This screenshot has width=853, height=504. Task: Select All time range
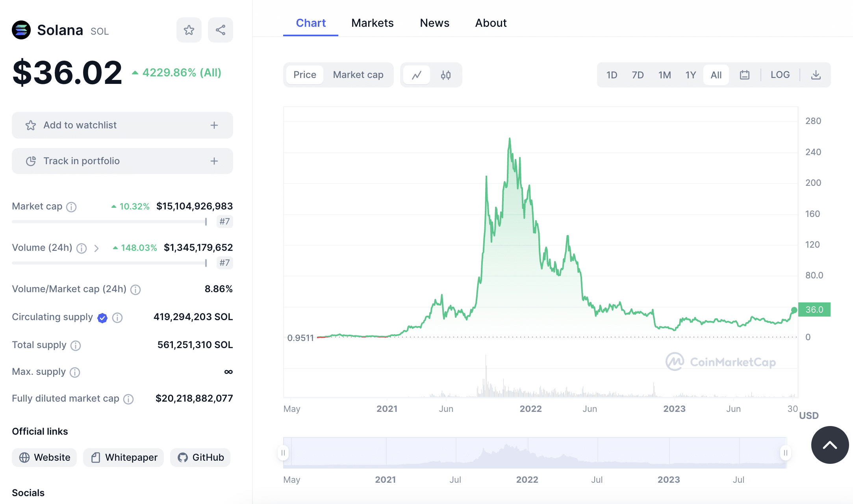click(x=716, y=75)
